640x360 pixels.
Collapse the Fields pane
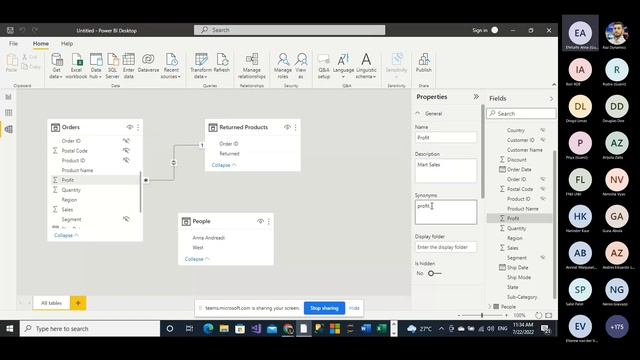[551, 99]
